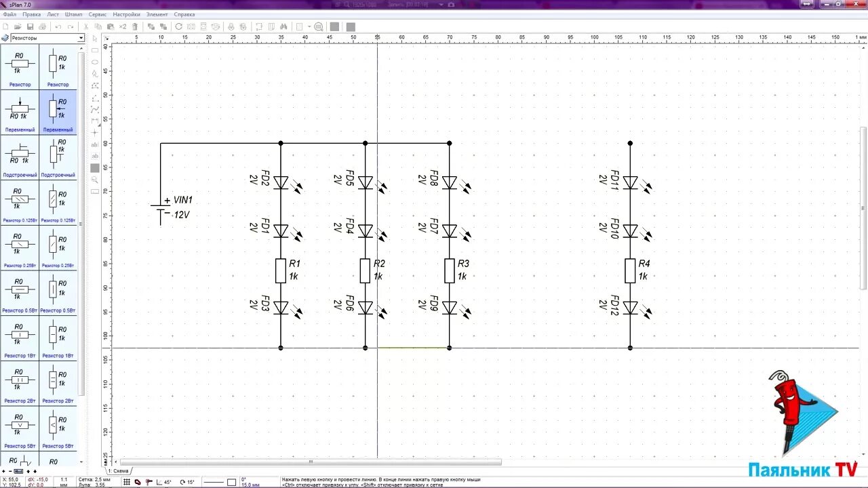Click the Open file folder icon
This screenshot has width=868, height=488.
18,26
